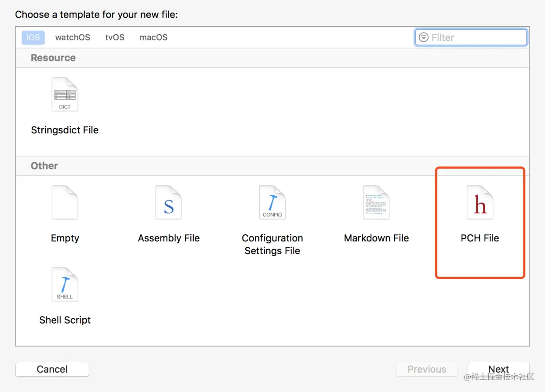545x392 pixels.
Task: Select the PCH File template icon
Action: pyautogui.click(x=480, y=202)
